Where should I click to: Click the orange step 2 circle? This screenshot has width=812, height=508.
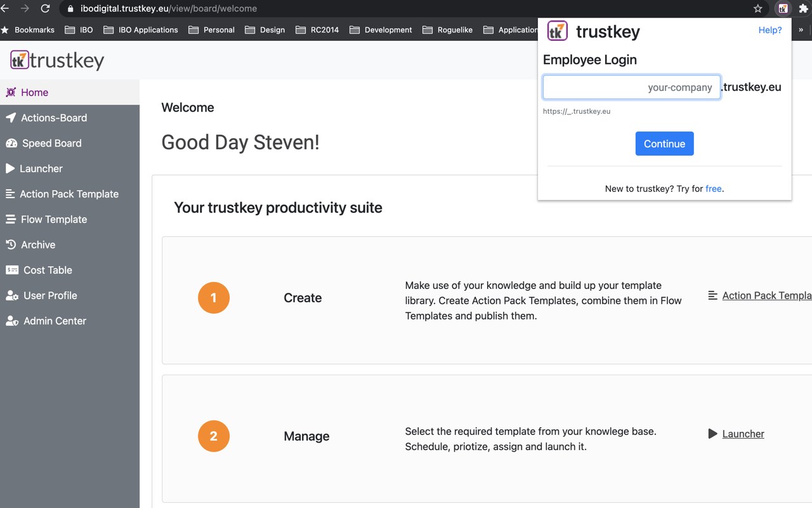coord(214,436)
